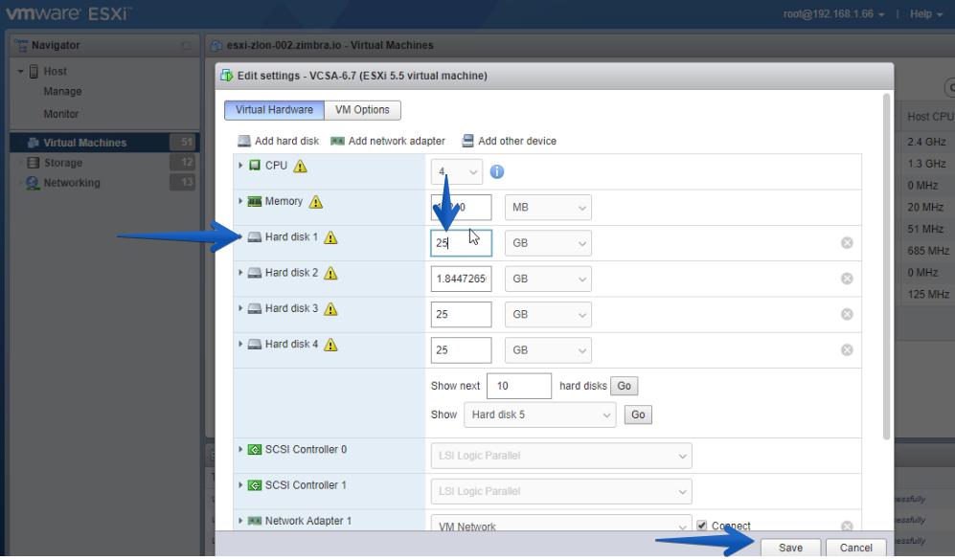Click the Add other device icon
The width and height of the screenshot is (955, 560).
(467, 142)
